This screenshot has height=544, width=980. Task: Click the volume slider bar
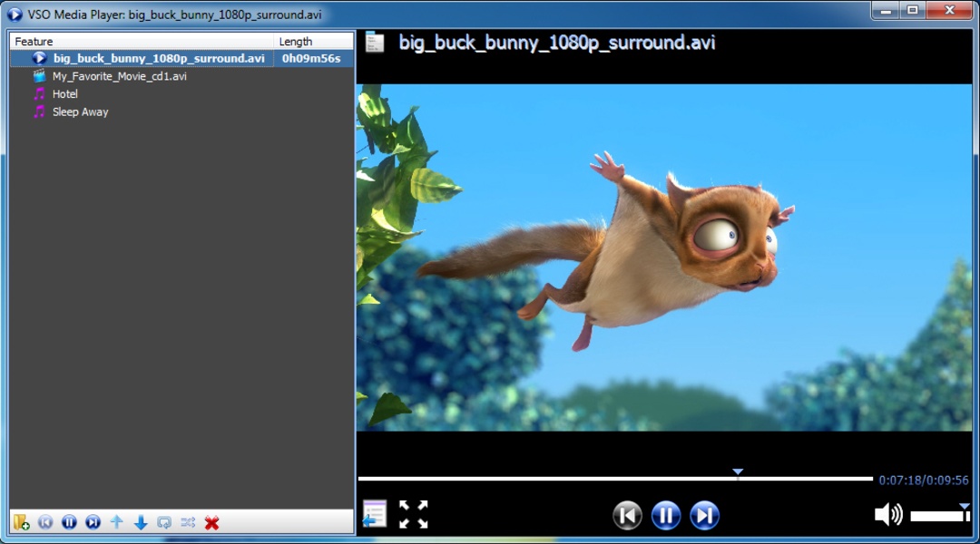point(939,516)
